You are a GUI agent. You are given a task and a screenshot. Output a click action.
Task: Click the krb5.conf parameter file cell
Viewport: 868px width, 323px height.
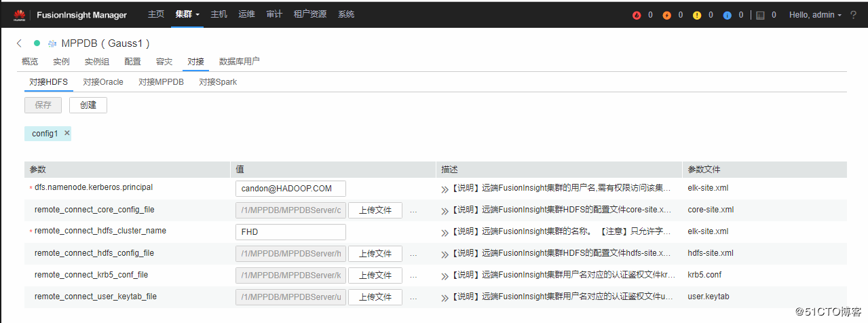(705, 275)
